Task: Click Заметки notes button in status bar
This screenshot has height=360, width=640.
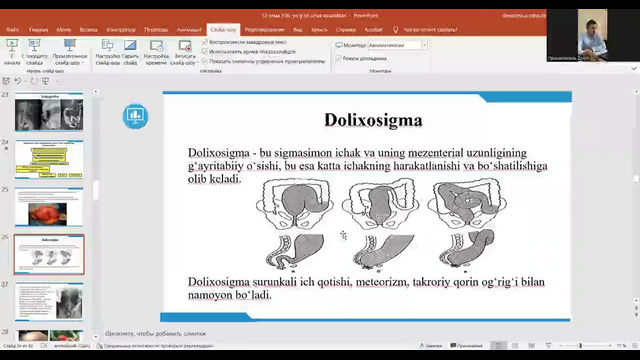Action: pyautogui.click(x=431, y=346)
